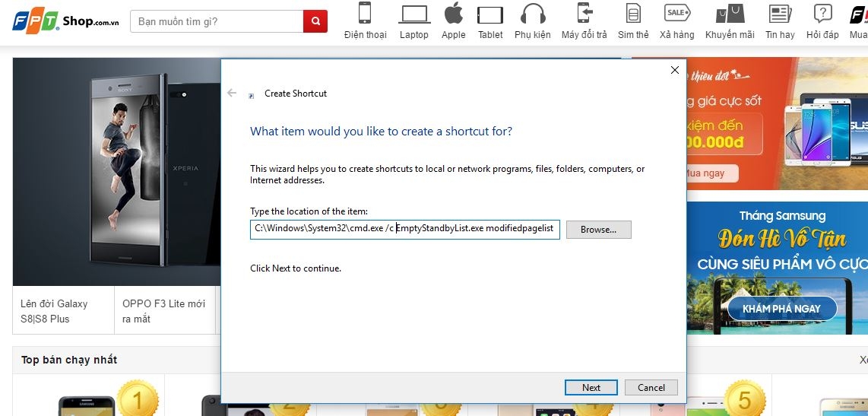Click the Hỏi đáp menu label

click(822, 35)
